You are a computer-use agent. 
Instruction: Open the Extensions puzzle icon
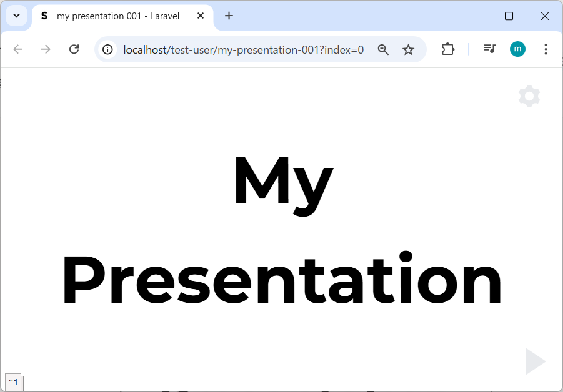tap(448, 49)
